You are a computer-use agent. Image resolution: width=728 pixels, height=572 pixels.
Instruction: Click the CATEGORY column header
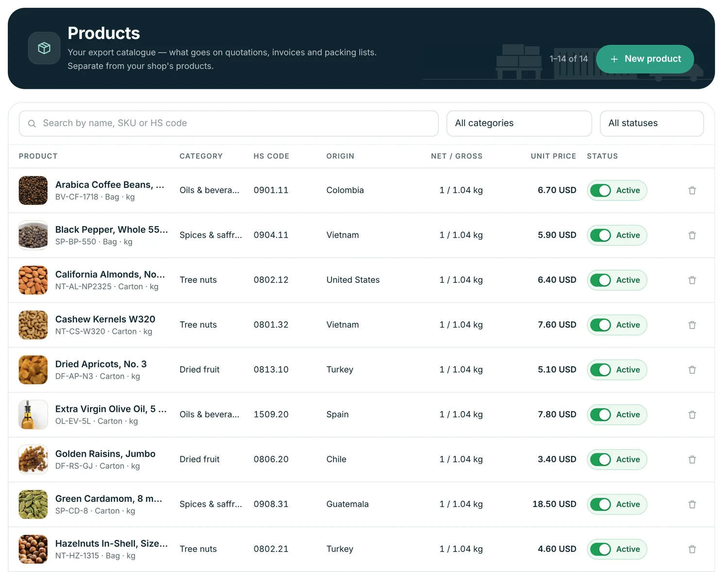201,156
